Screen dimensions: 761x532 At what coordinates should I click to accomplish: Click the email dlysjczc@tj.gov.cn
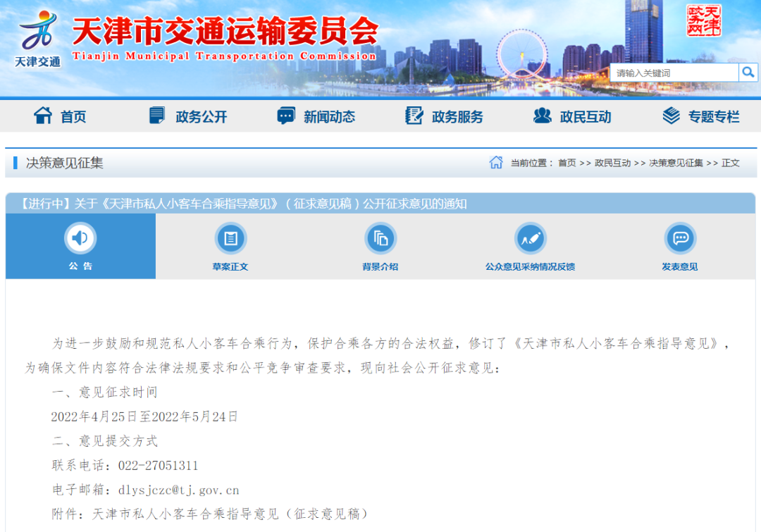[179, 490]
